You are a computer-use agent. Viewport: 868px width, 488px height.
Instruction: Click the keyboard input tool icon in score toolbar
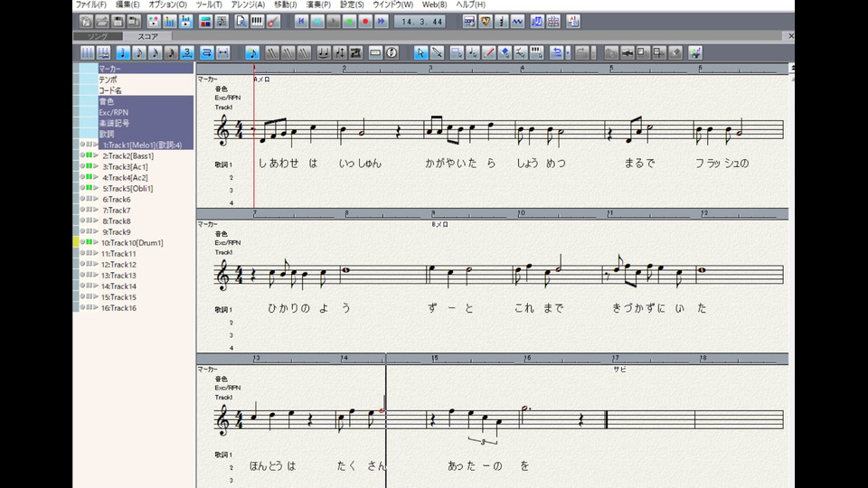536,52
